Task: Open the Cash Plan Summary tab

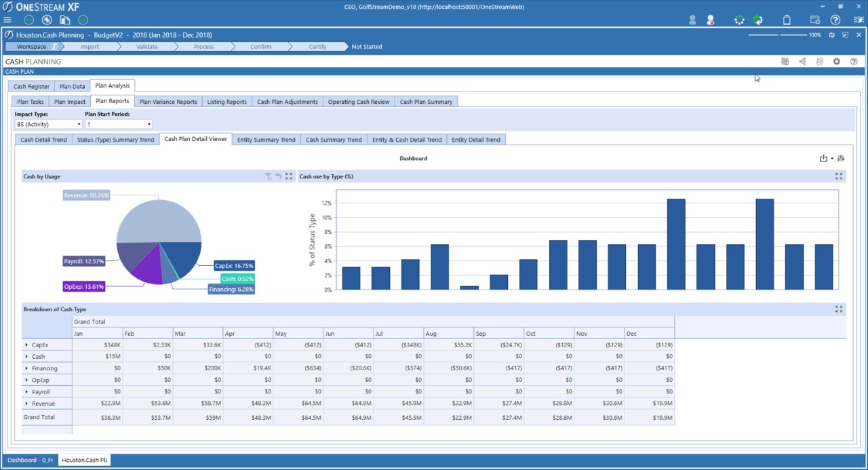Action: [x=426, y=102]
